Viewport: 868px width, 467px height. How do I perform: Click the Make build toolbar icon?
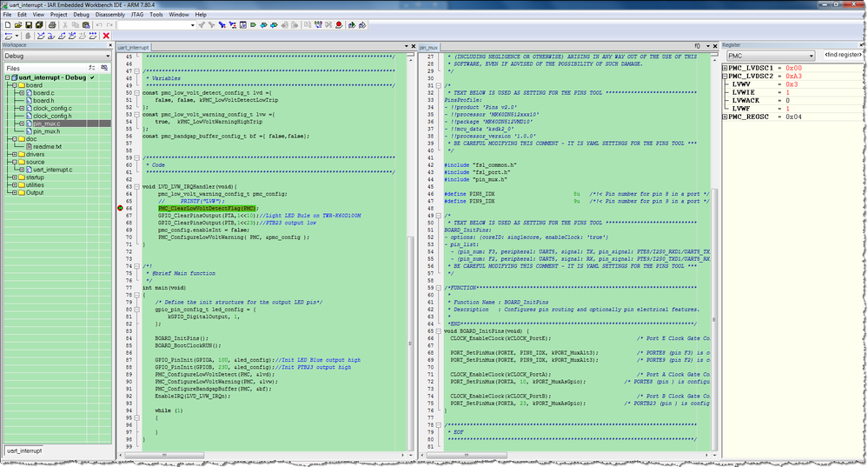point(318,25)
